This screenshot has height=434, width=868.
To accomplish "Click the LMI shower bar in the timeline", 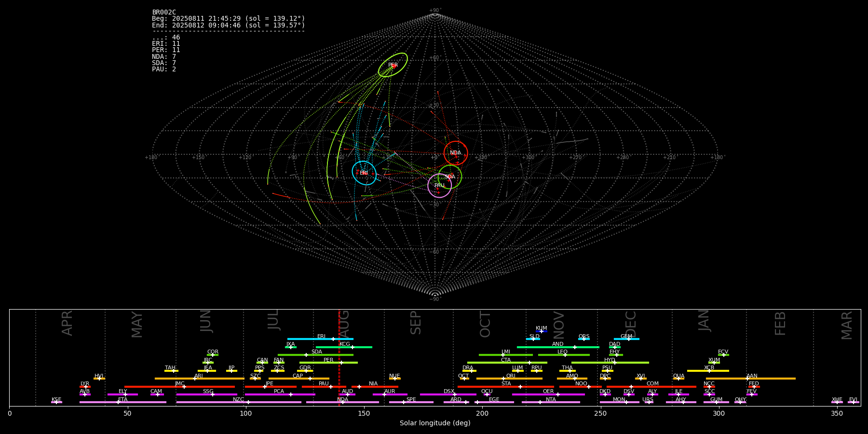I will point(506,355).
